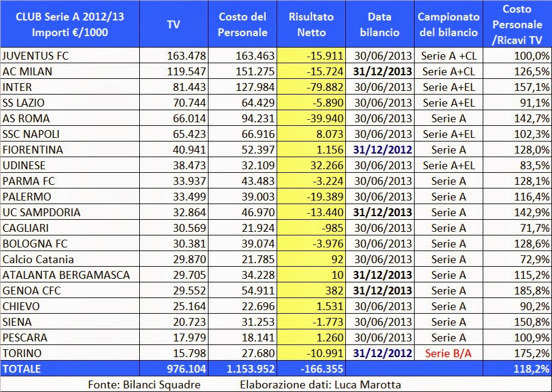The height and width of the screenshot is (392, 552).
Task: Select Juventus TV value 163.478
Action: point(187,55)
